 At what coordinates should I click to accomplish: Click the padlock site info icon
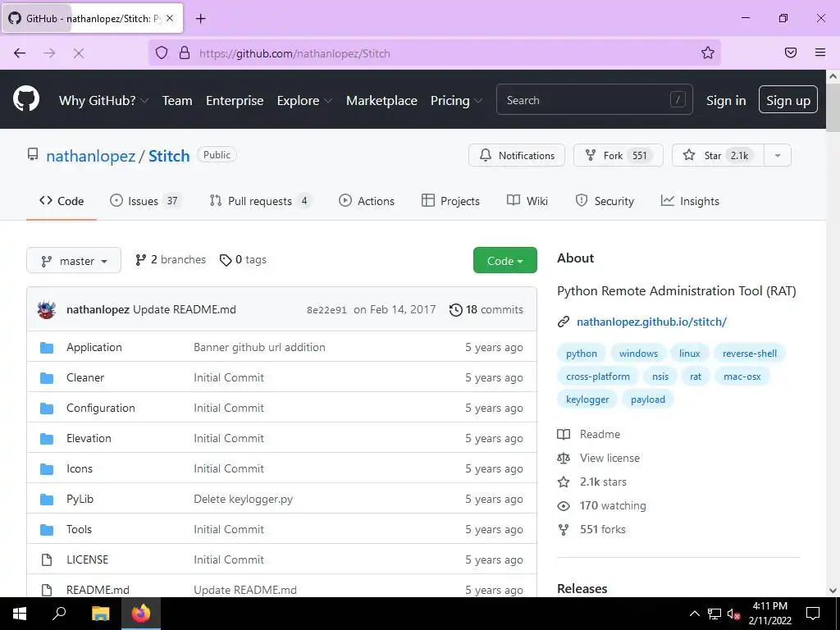point(185,52)
